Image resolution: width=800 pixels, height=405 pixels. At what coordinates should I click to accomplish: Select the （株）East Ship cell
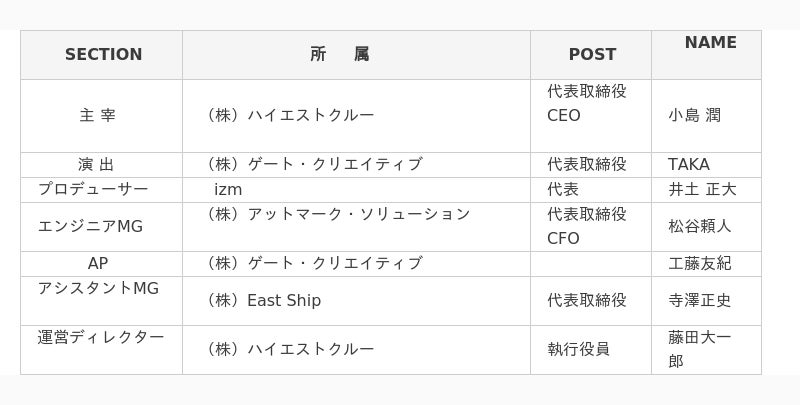coord(262,300)
